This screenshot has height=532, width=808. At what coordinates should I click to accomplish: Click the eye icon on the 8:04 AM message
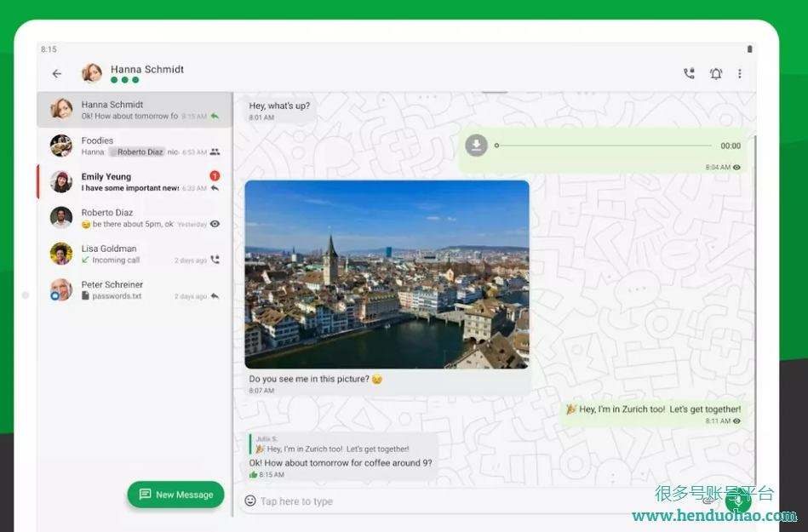(x=736, y=168)
